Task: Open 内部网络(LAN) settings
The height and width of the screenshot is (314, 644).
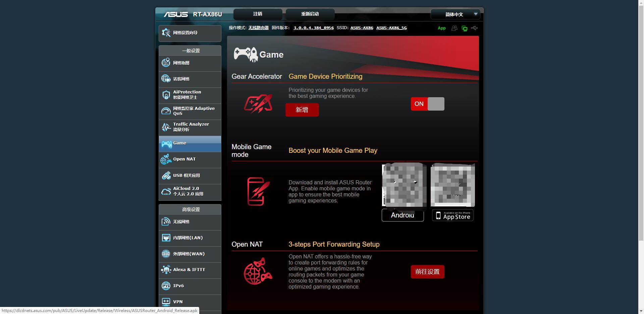Action: tap(190, 238)
